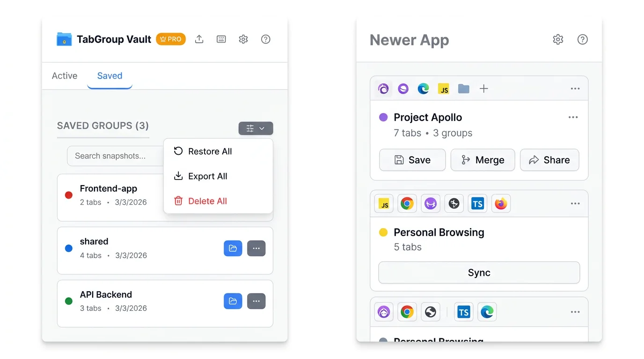Restore the API Backend group via folder icon
Screen dimensions: 644x359
[x=233, y=302]
